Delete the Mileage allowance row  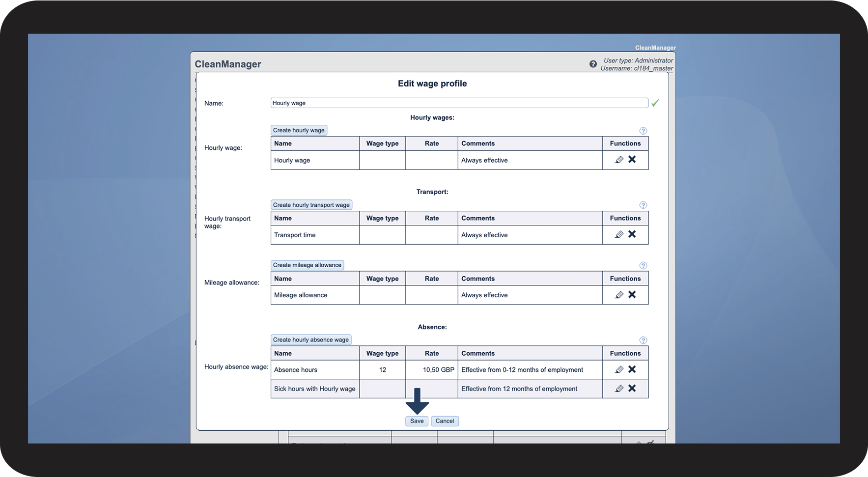click(x=632, y=294)
